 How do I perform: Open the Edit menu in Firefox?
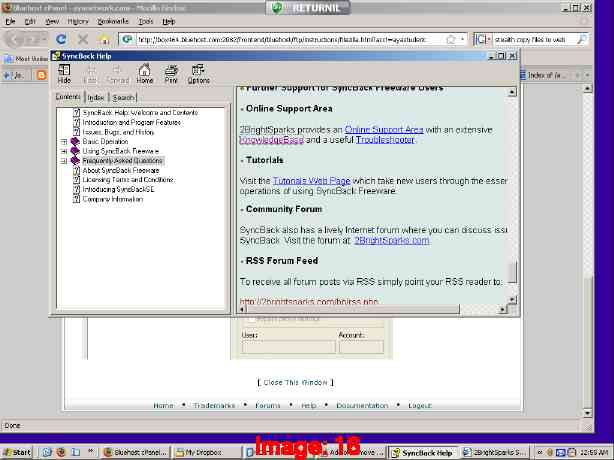tap(30, 22)
